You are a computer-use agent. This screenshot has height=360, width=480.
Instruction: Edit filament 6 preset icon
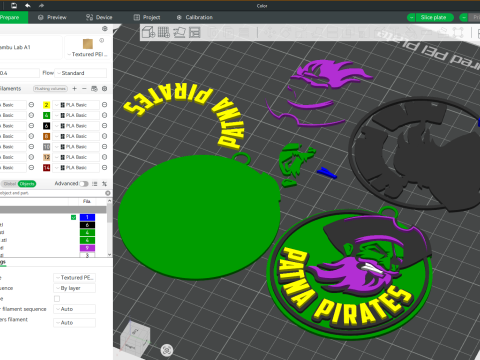pyautogui.click(x=104, y=126)
